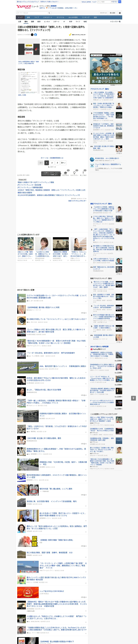Dismiss 「公立校から入学前」 recommended card
Viewport: 138px width, 644px height.
(x=50, y=260)
